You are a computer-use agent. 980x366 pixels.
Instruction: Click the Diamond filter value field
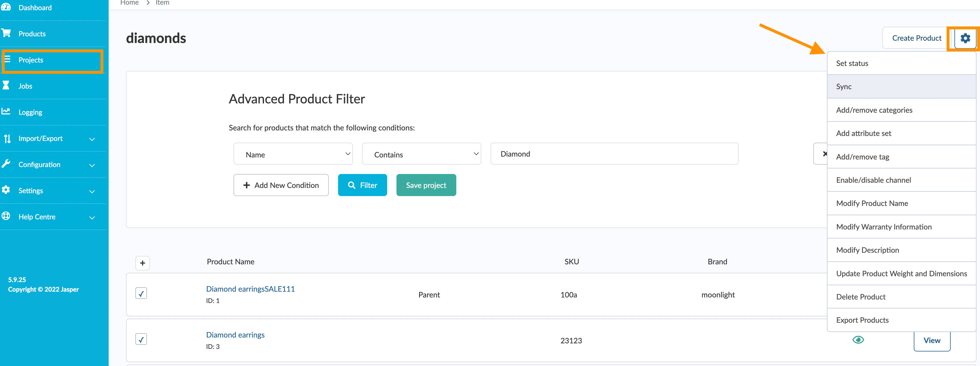click(614, 154)
